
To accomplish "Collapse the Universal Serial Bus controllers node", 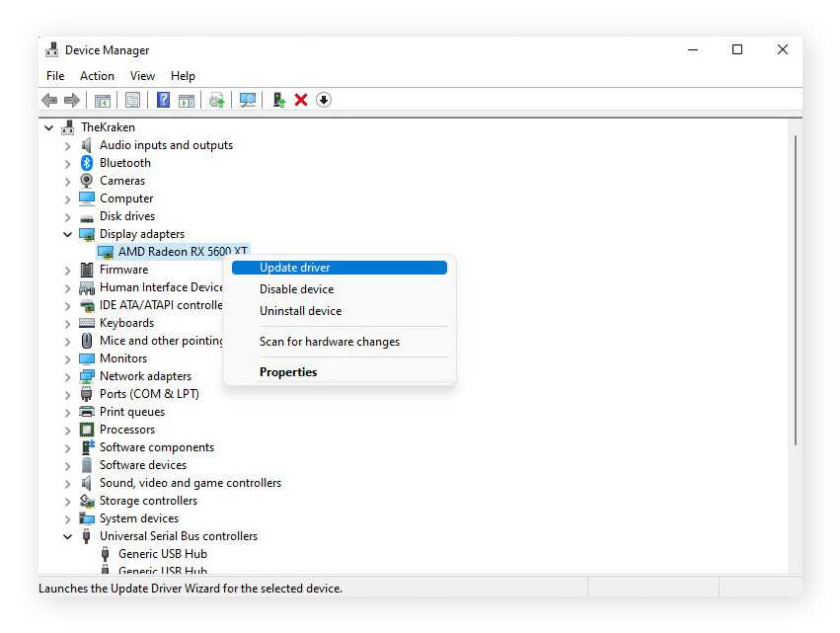I will 67,536.
